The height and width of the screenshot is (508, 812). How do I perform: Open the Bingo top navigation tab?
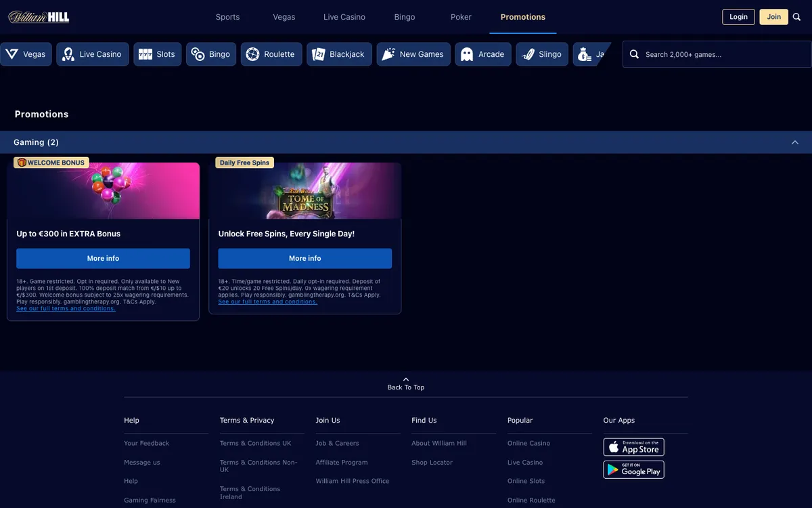tap(405, 17)
